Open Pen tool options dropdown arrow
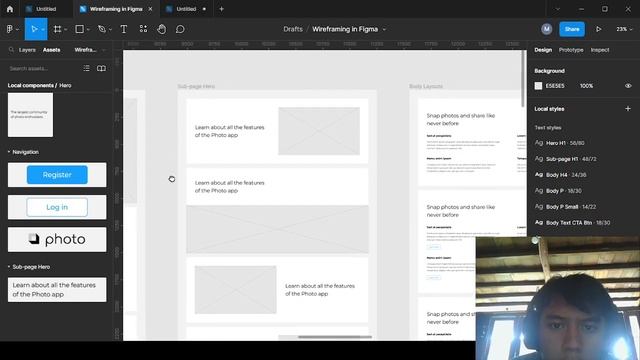 coord(110,29)
